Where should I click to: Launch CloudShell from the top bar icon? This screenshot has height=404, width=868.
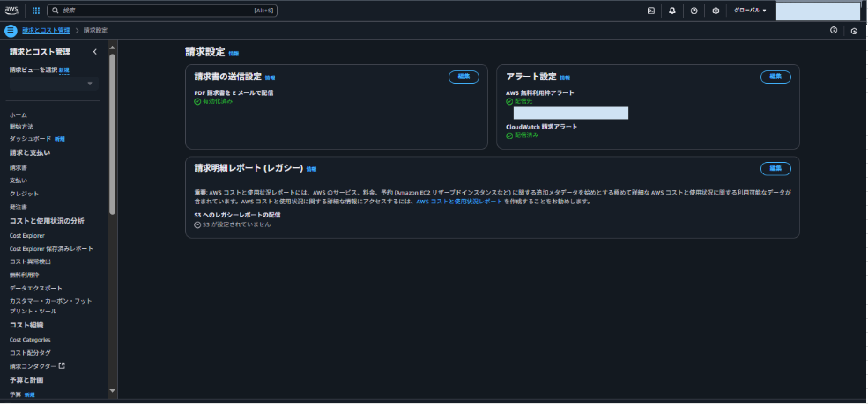(651, 11)
